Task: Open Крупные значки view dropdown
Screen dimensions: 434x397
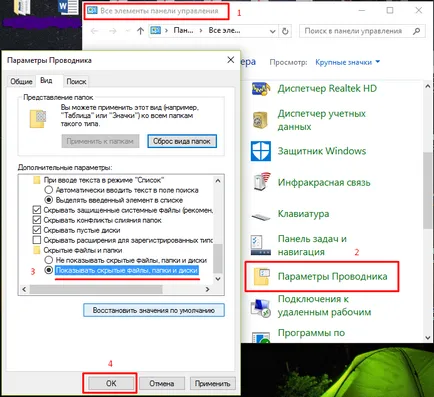Action: tap(347, 62)
